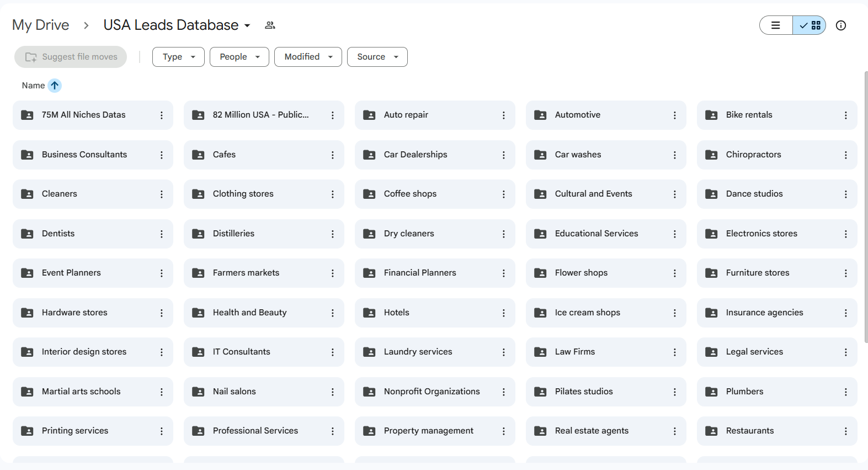Click the shared folder icon of Law Firms

click(x=540, y=352)
